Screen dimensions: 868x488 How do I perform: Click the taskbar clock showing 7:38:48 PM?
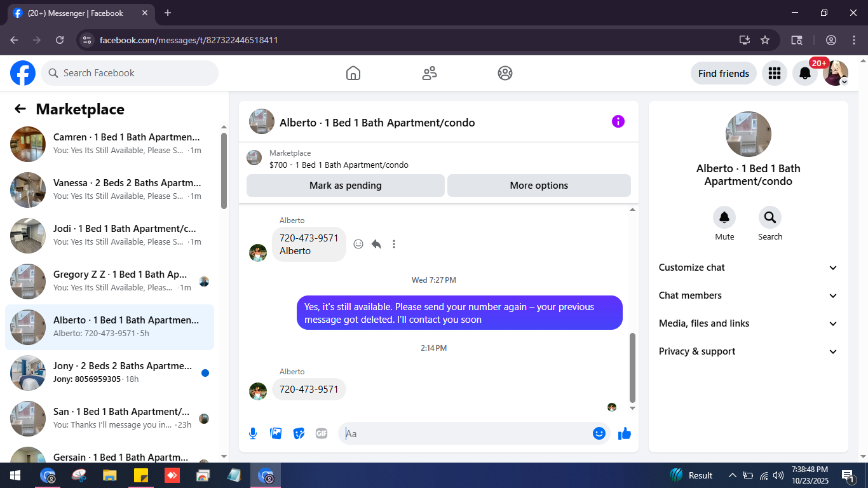[810, 475]
